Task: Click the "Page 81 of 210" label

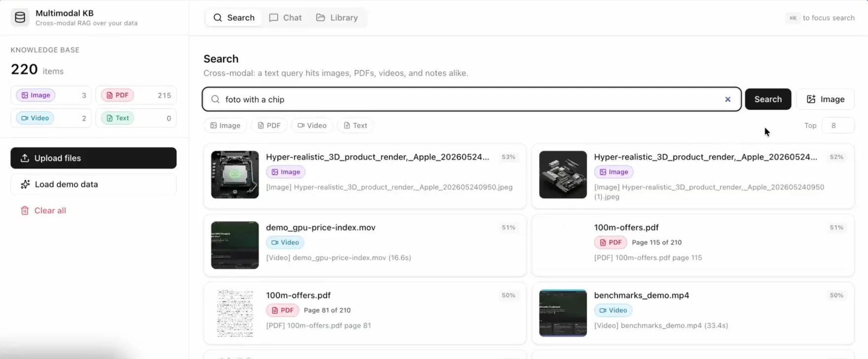Action: 327,310
